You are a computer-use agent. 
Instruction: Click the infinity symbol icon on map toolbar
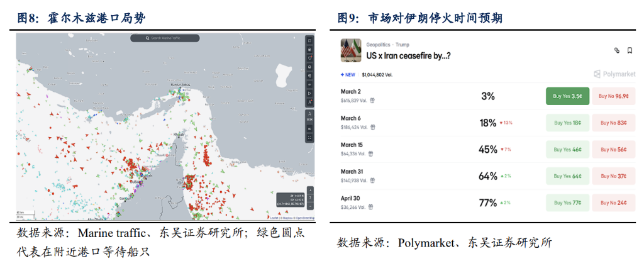[309, 128]
